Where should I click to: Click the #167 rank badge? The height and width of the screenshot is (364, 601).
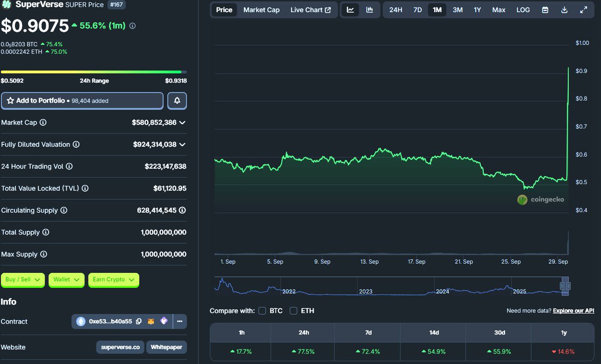coord(117,5)
